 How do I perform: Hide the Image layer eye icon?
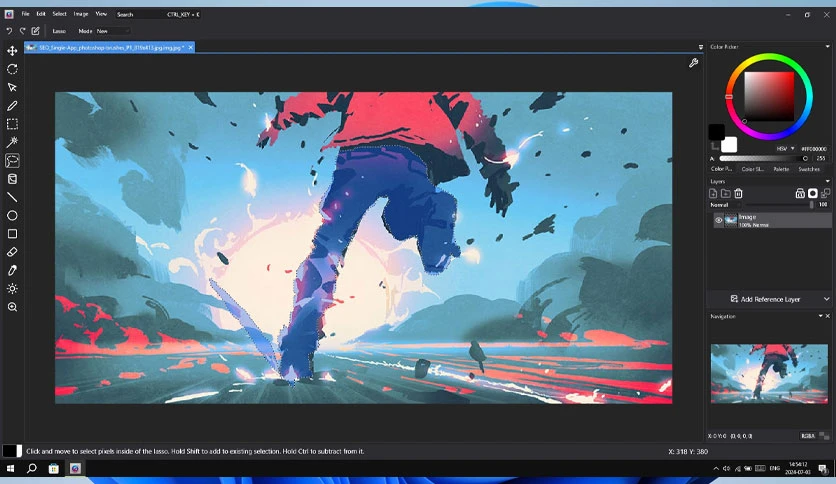pos(719,220)
